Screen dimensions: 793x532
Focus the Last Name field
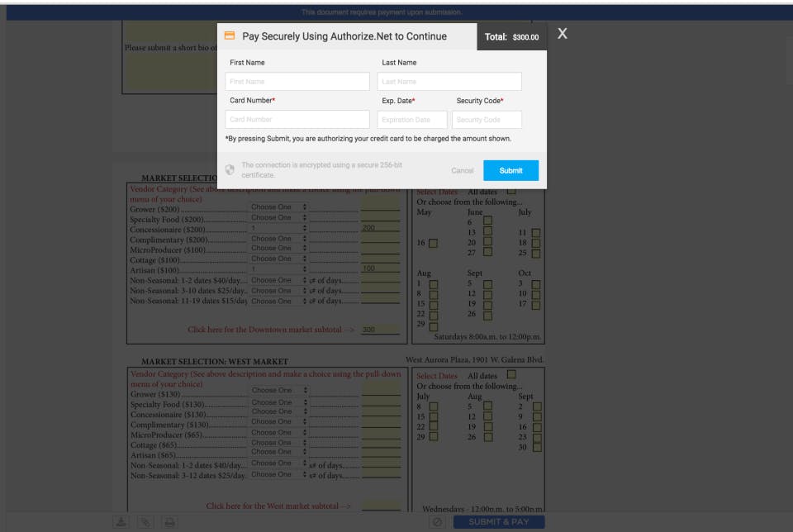click(449, 82)
